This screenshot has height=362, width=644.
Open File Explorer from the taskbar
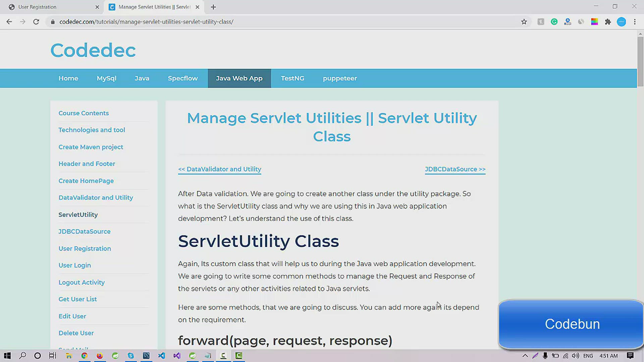click(x=69, y=356)
